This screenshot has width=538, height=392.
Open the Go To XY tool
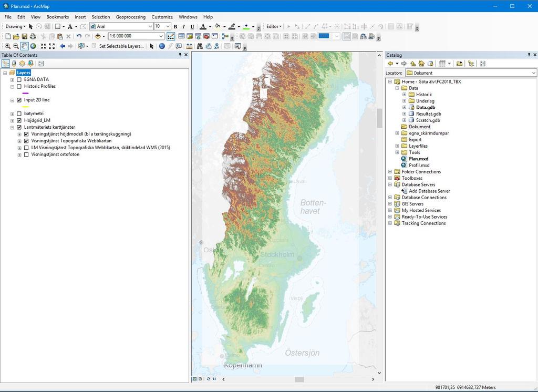tap(216, 46)
